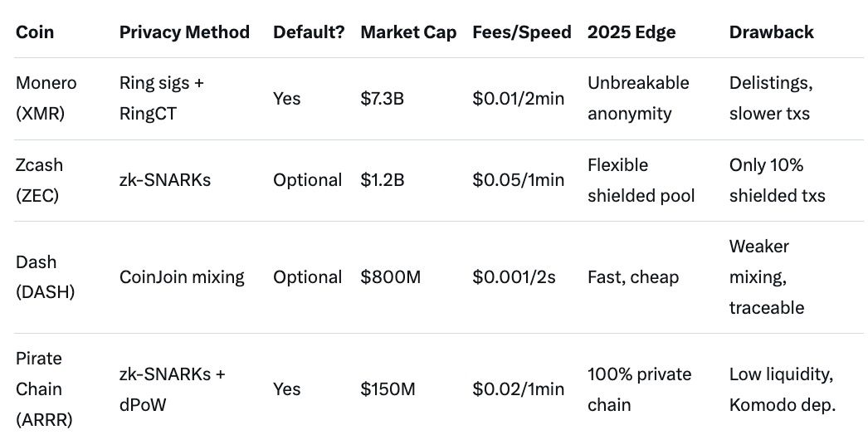Click the Drawback column header
The image size is (868, 435).
coord(771,32)
